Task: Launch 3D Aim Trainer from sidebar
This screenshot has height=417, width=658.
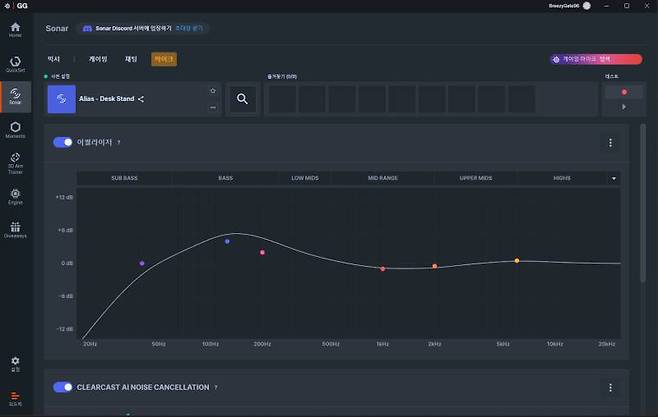Action: point(16,163)
